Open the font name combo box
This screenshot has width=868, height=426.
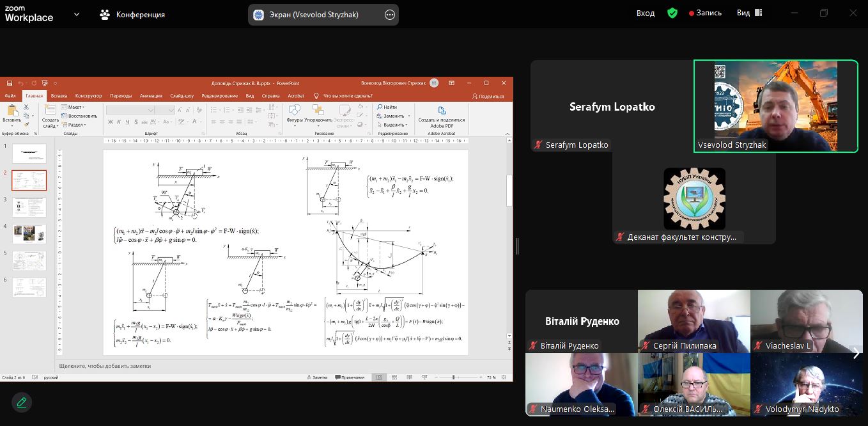coord(130,110)
